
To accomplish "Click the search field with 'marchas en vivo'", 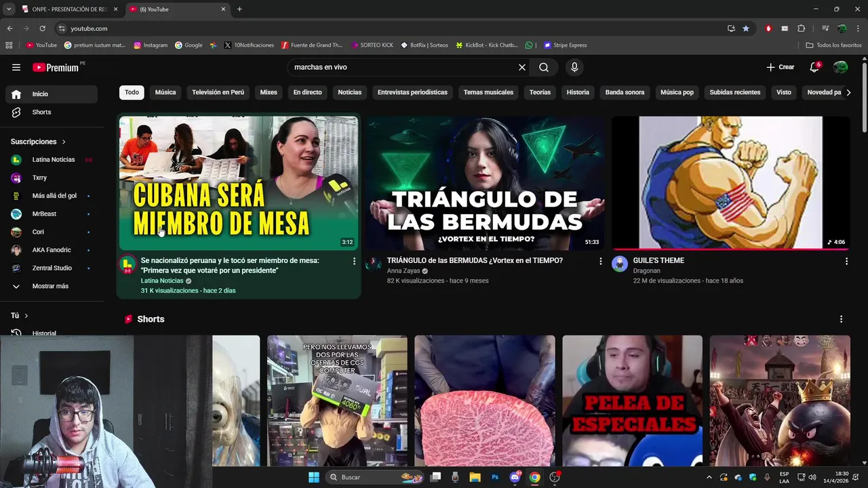I will (400, 67).
